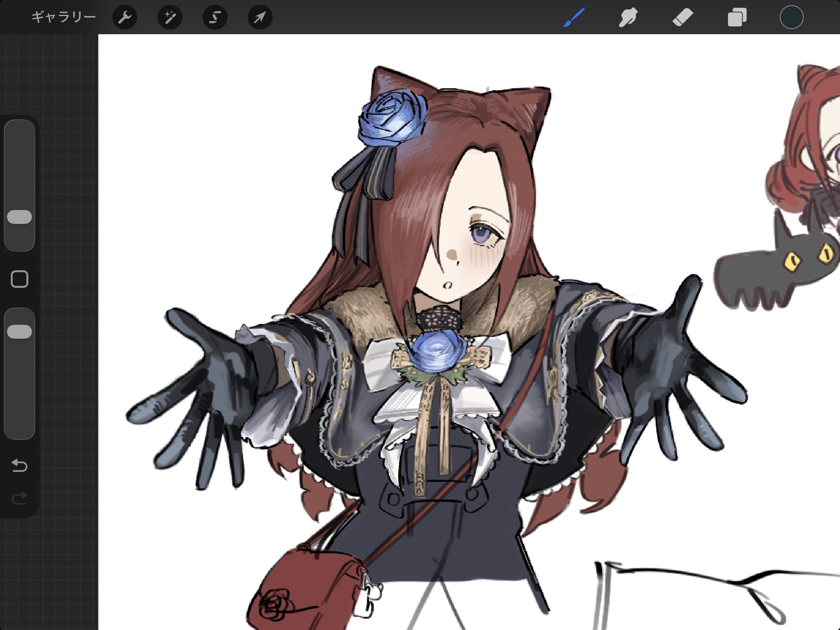Activate the Transform arrow tool
840x630 pixels.
(x=260, y=17)
